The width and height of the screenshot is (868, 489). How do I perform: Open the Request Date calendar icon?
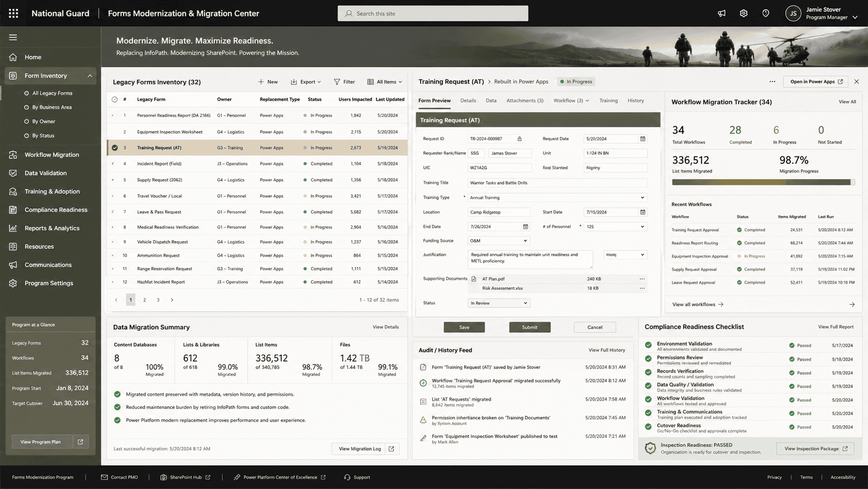click(643, 139)
